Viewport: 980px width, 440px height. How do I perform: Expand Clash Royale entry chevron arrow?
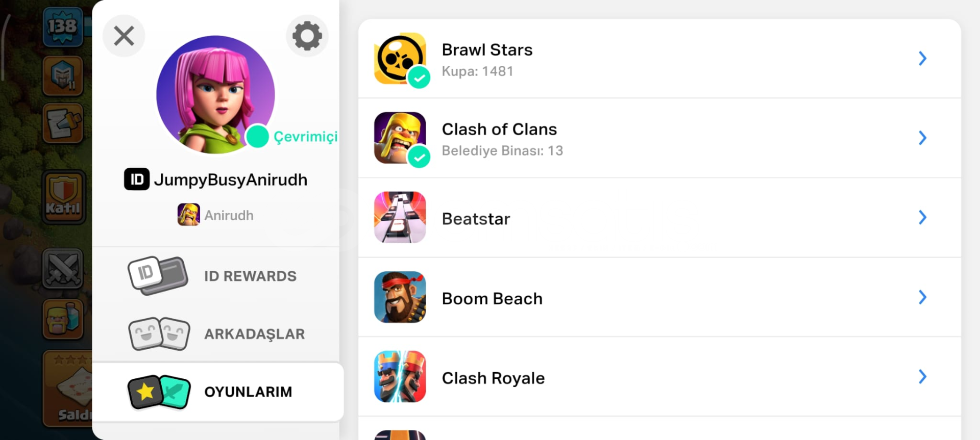922,377
